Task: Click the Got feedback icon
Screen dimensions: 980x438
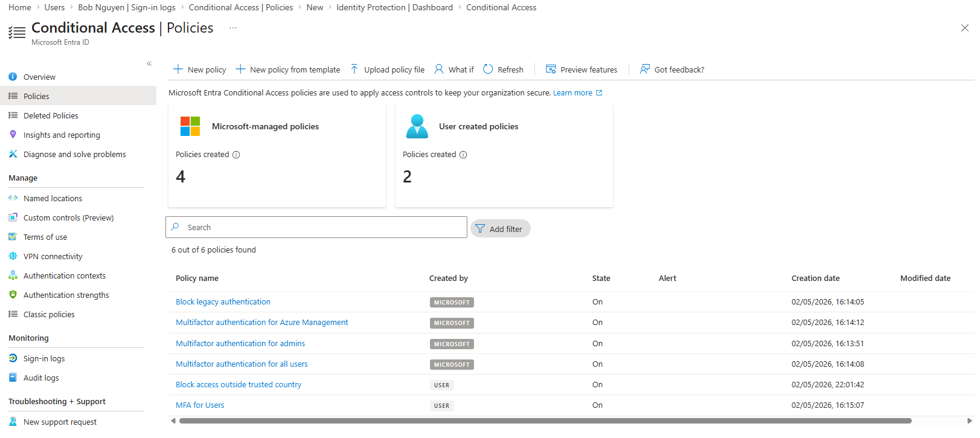Action: (645, 69)
